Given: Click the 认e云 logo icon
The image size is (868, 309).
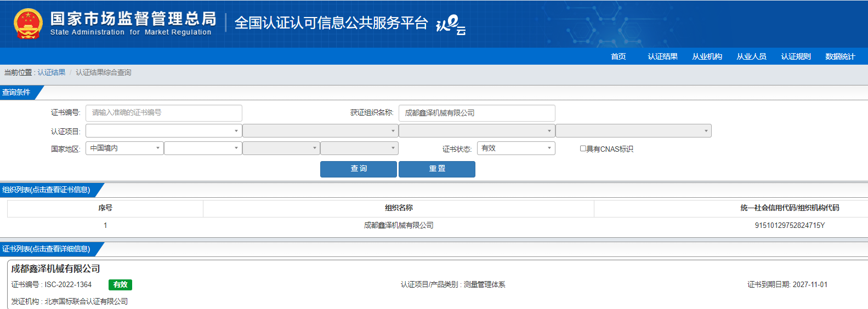Looking at the screenshot, I should [x=451, y=25].
